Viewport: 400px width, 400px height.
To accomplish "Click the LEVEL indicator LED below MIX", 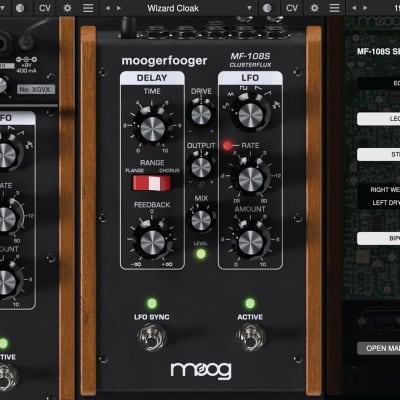I will pyautogui.click(x=201, y=254).
